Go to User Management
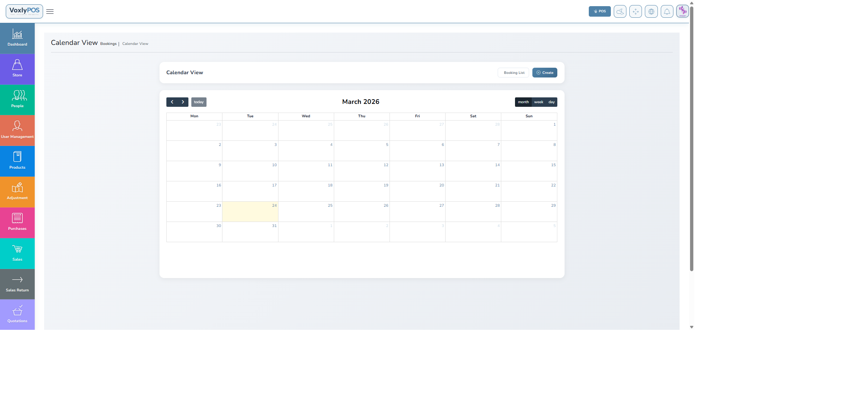 tap(17, 130)
